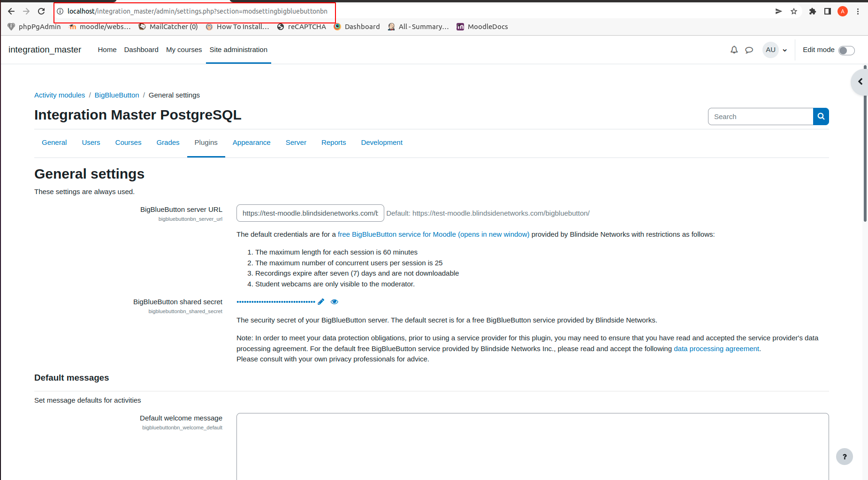Open phpPgAdmin bookmark
The height and width of the screenshot is (480, 868).
click(x=34, y=27)
